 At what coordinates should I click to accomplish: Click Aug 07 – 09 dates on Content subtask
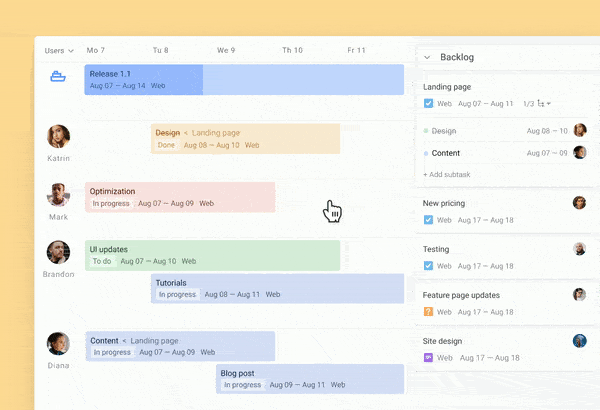(x=547, y=153)
